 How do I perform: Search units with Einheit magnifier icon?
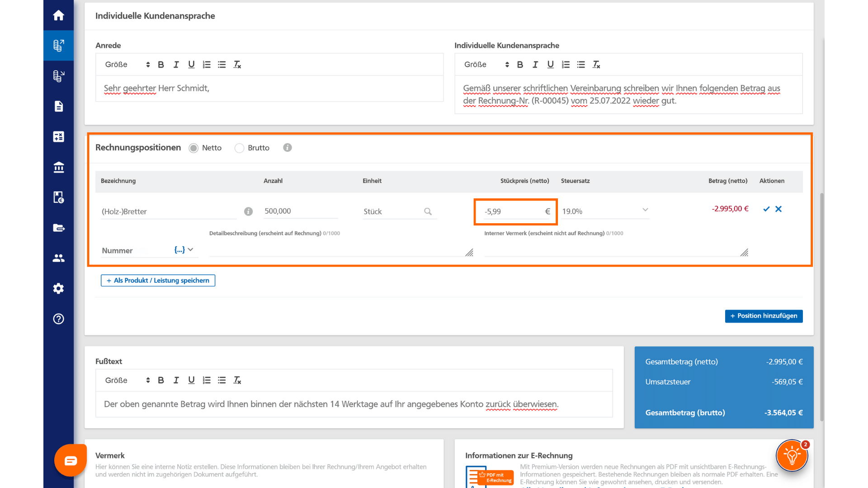pyautogui.click(x=428, y=211)
